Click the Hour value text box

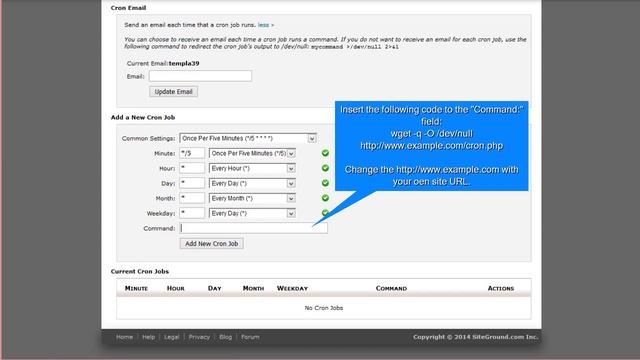click(192, 168)
